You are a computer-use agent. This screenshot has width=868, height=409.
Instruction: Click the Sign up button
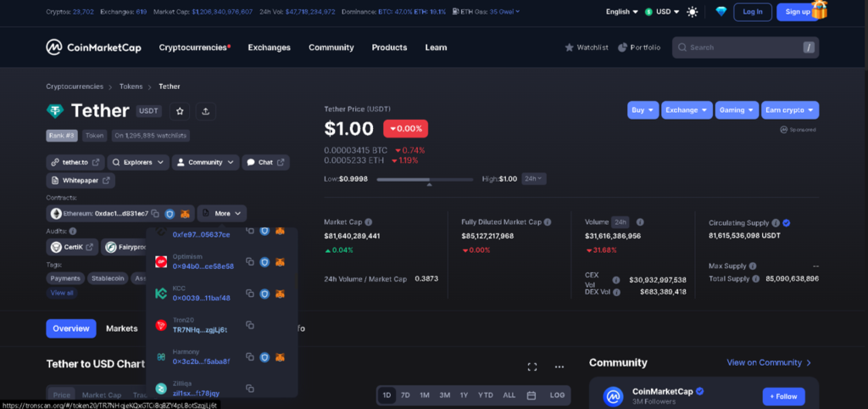(x=798, y=12)
